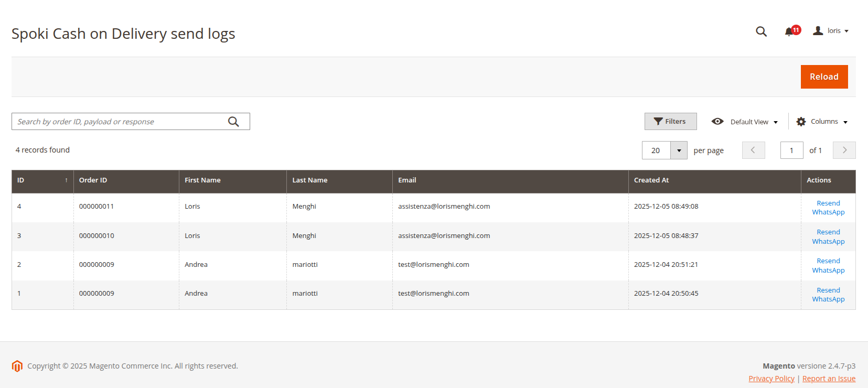Open the loris user account menu
868x388 pixels.
831,31
